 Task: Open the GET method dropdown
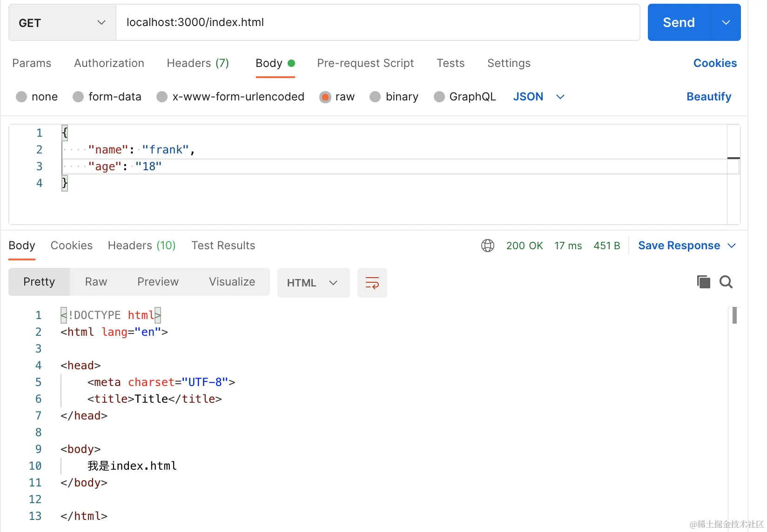point(62,23)
